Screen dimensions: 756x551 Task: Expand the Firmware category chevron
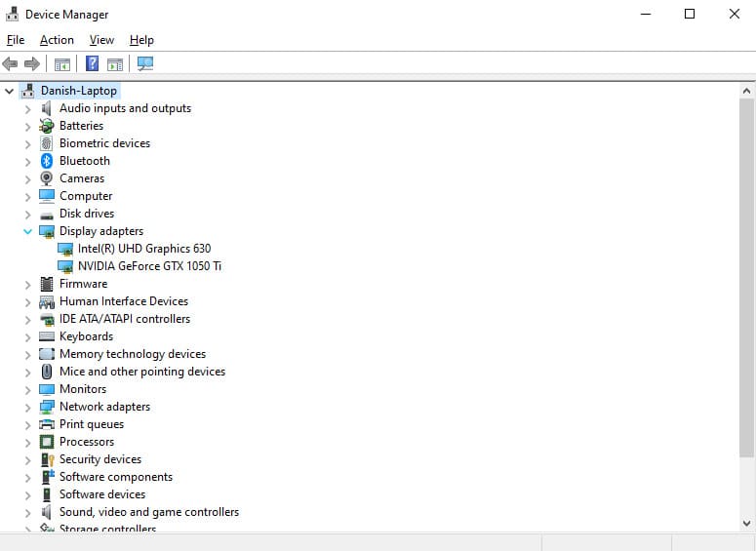point(28,285)
